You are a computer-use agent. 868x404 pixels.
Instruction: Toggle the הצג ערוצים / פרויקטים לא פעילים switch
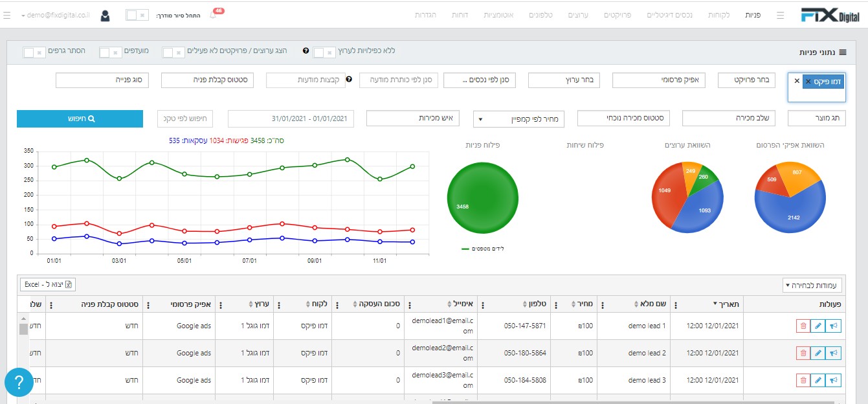172,52
